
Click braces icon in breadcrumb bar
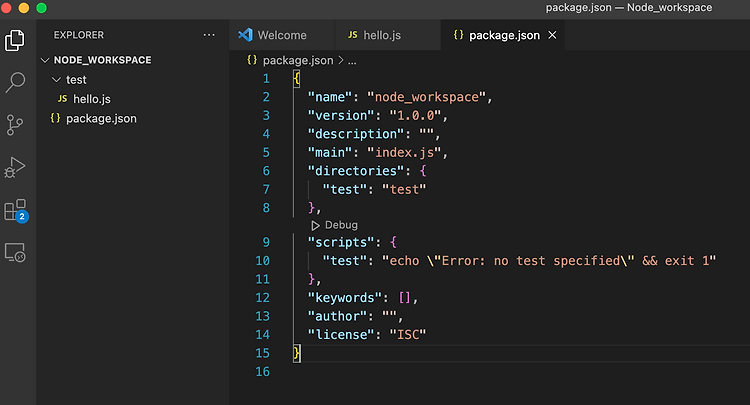click(252, 60)
